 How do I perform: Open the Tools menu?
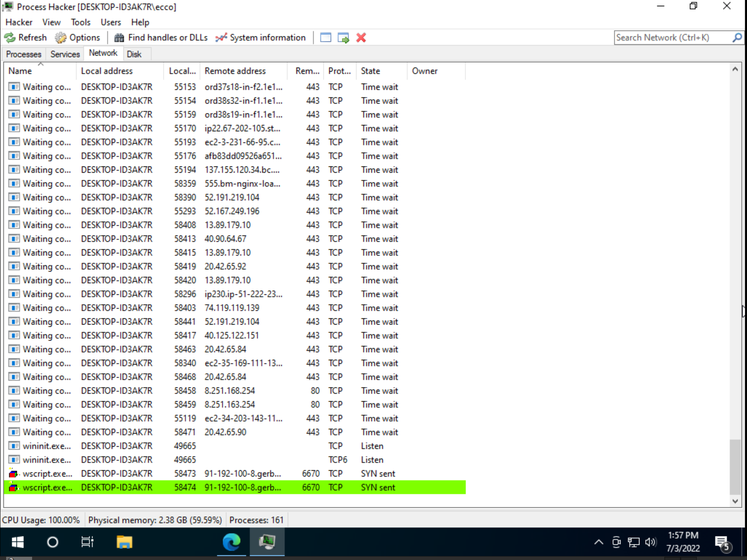pyautogui.click(x=80, y=22)
